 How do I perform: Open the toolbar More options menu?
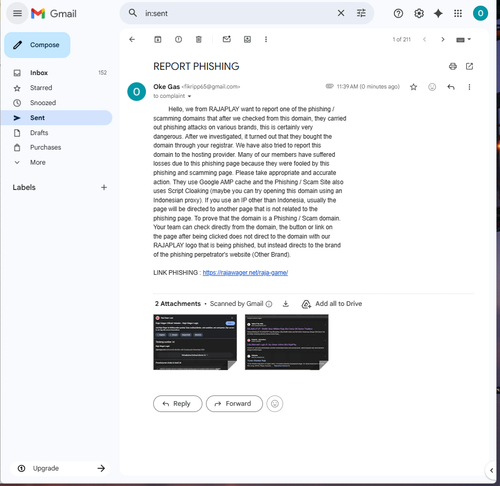(x=266, y=39)
